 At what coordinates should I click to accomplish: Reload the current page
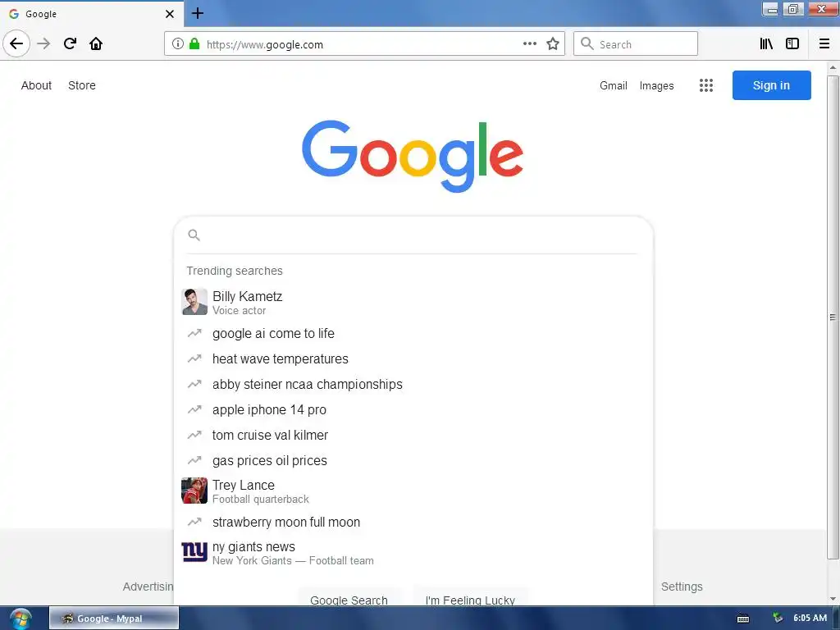tap(70, 43)
